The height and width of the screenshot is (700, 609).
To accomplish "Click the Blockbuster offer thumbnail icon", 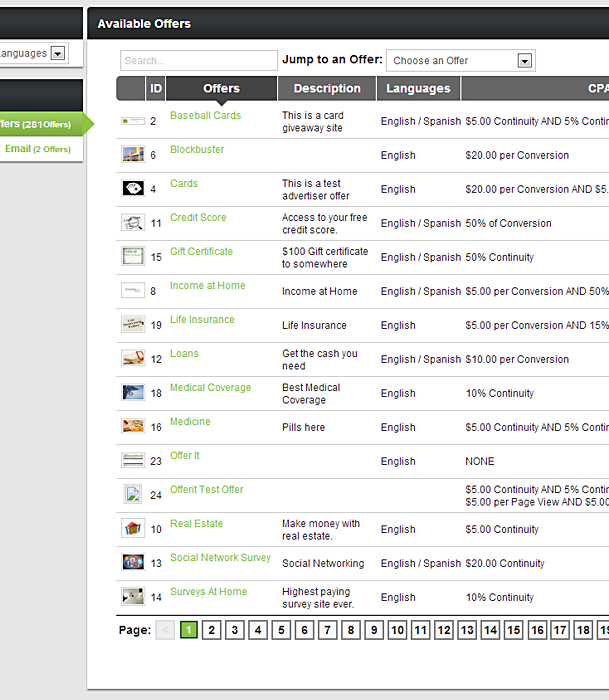I will [x=132, y=154].
